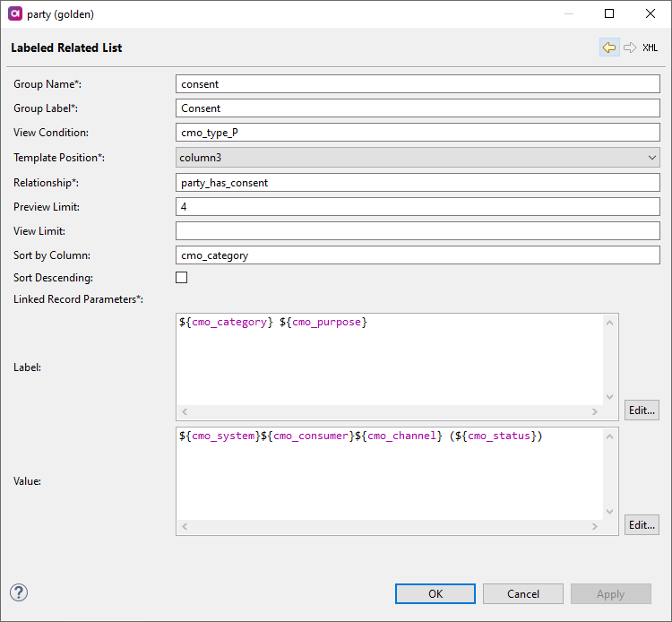Edit the Sort by Column field
Screen dimensions: 672x622
tap(418, 255)
